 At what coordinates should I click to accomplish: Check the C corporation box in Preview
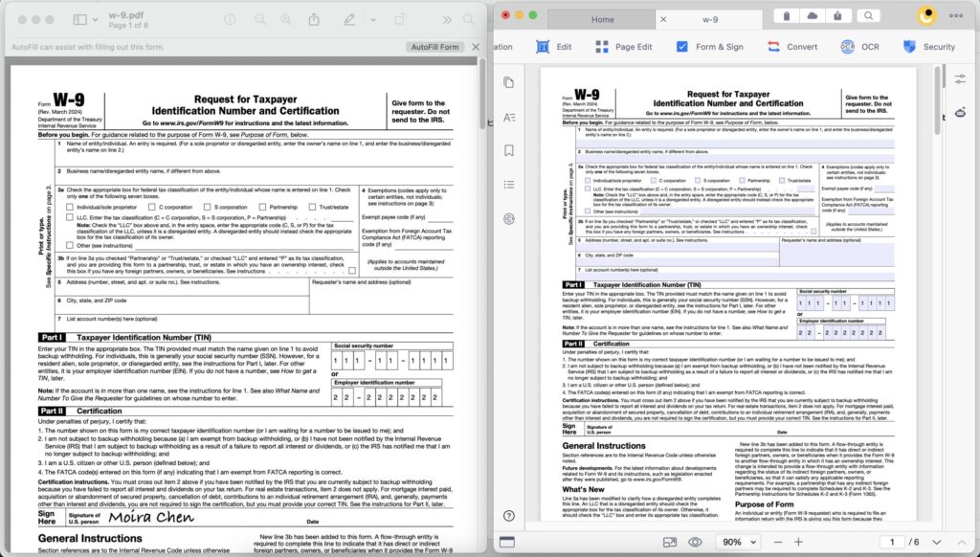pos(151,207)
